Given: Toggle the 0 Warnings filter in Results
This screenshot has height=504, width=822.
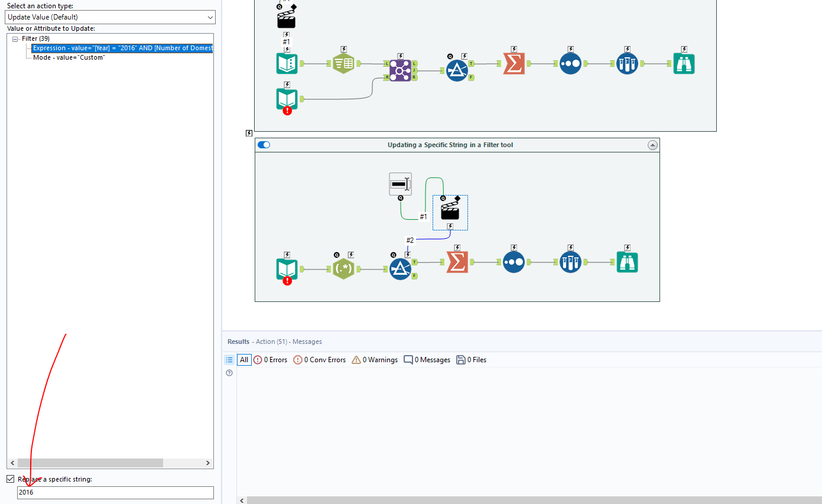Looking at the screenshot, I should point(374,360).
